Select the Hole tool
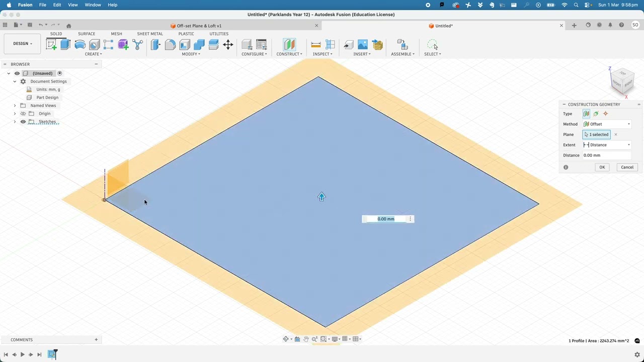The height and width of the screenshot is (362, 644). point(94,45)
